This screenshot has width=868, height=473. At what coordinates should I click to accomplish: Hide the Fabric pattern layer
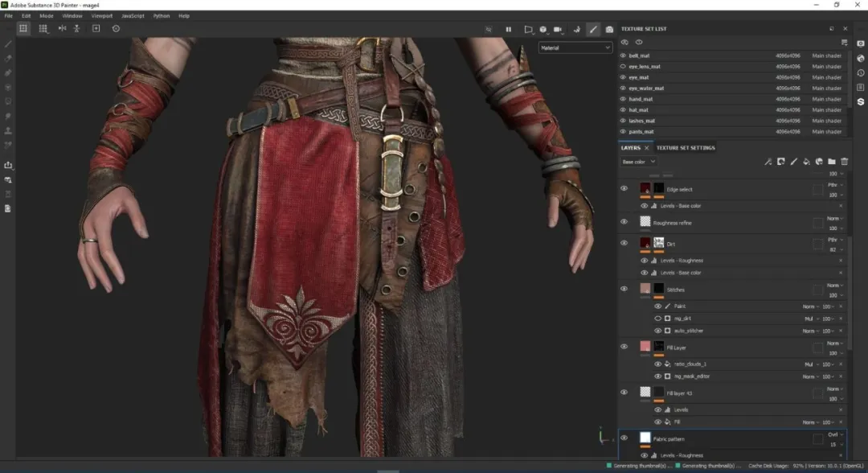click(624, 438)
